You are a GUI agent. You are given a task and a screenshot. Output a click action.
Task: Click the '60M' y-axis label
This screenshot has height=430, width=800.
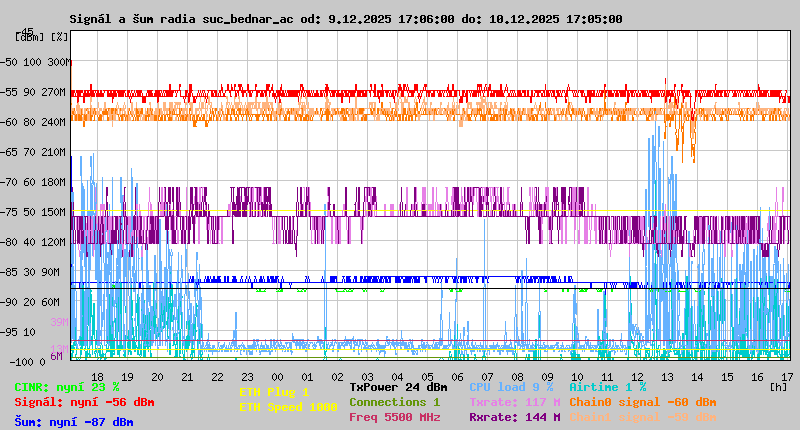point(51,302)
